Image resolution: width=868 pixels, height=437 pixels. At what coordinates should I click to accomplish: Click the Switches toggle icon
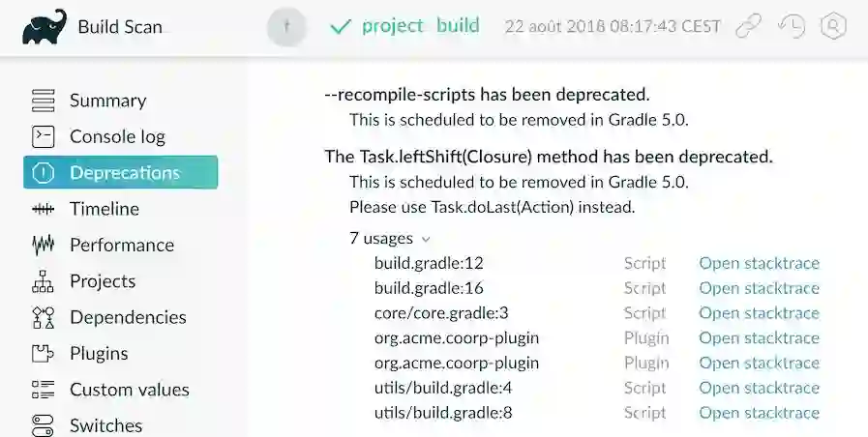pyautogui.click(x=44, y=425)
